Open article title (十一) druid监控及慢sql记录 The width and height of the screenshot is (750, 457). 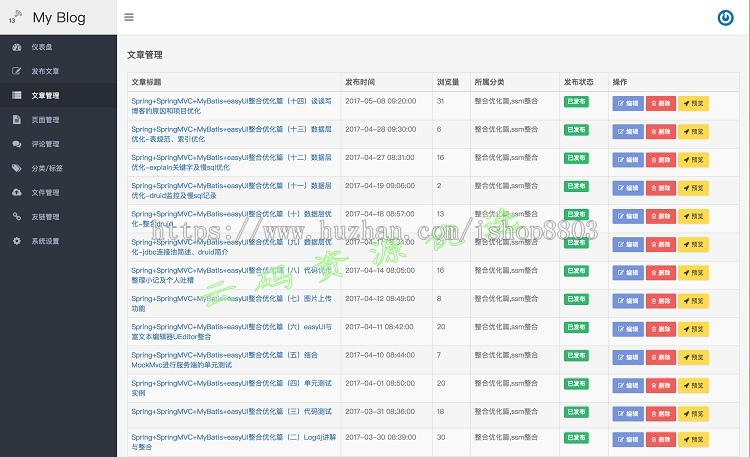tap(232, 190)
